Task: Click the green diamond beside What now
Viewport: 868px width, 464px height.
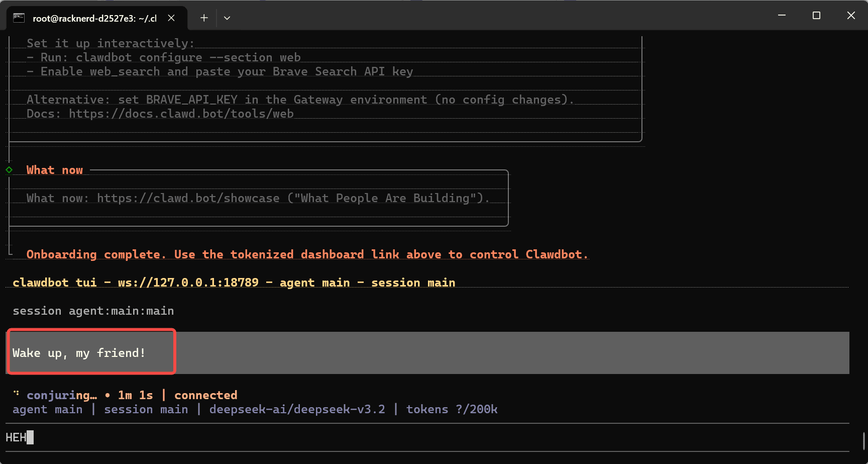Action: [9, 170]
